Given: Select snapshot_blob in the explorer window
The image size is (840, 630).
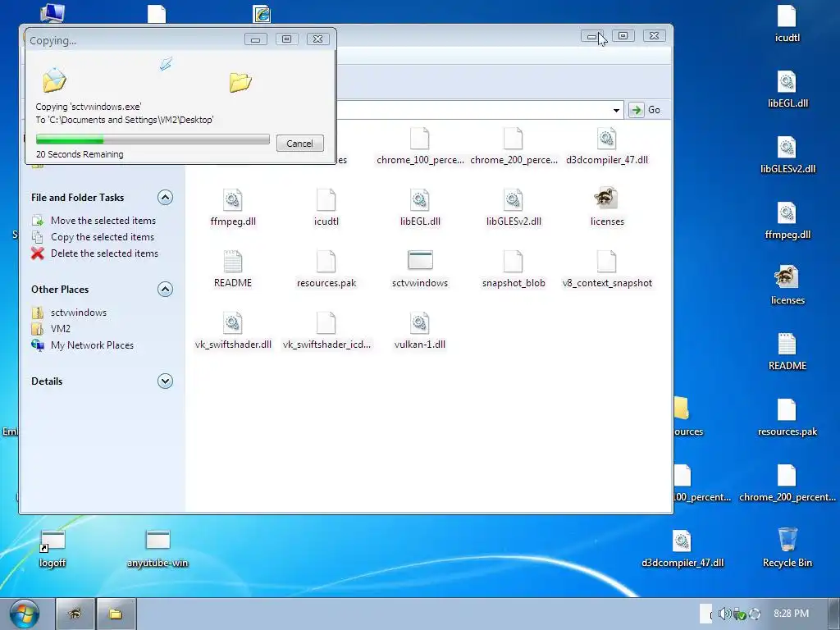Looking at the screenshot, I should click(x=514, y=269).
